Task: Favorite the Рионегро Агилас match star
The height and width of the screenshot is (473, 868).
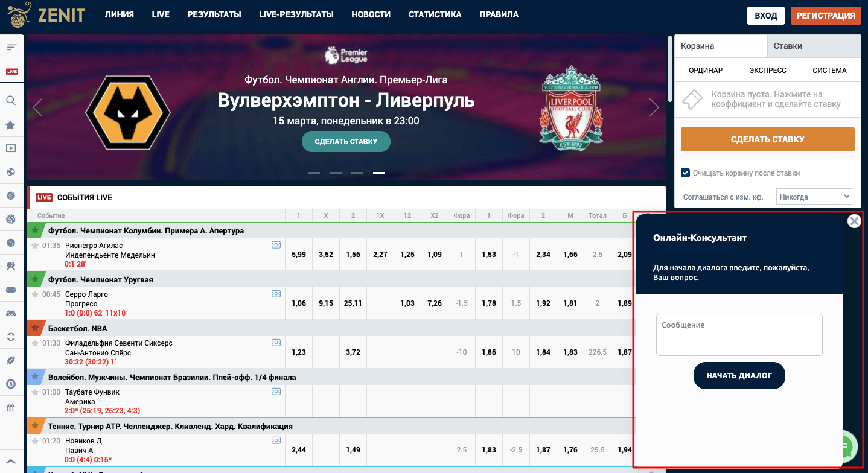Action: (x=35, y=246)
